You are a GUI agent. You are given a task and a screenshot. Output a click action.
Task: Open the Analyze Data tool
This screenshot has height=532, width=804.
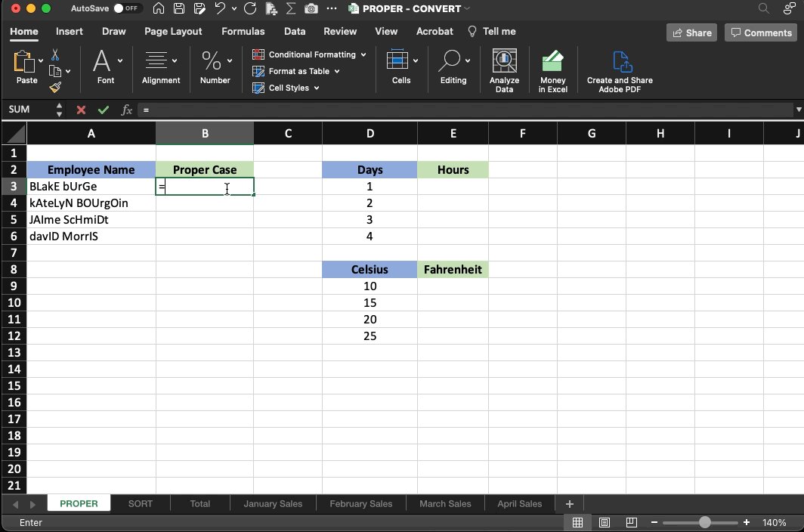point(504,71)
